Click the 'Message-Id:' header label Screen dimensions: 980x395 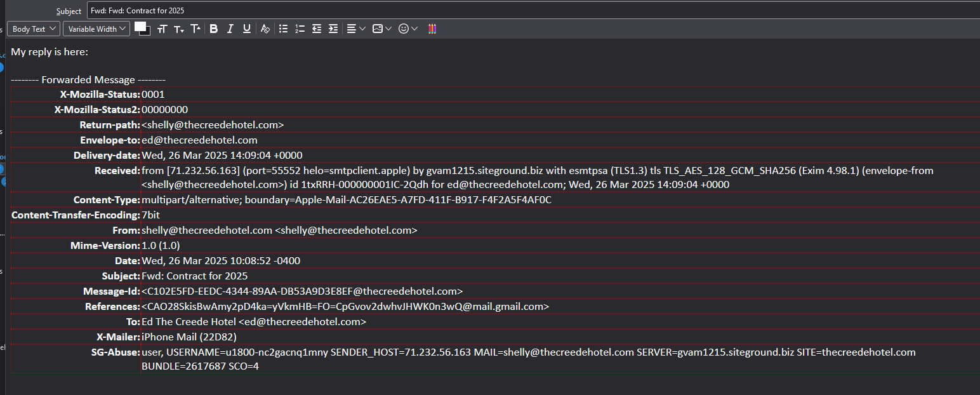click(x=112, y=291)
